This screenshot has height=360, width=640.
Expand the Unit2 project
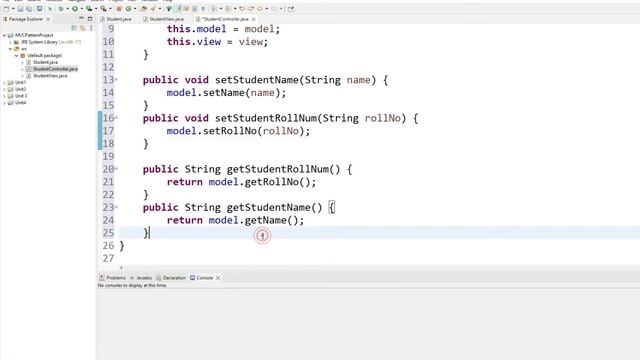4,89
